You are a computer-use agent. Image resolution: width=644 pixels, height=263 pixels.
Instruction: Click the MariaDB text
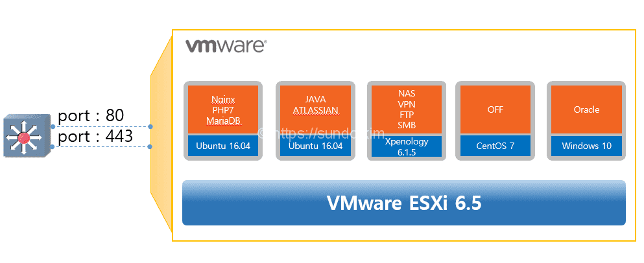[223, 120]
